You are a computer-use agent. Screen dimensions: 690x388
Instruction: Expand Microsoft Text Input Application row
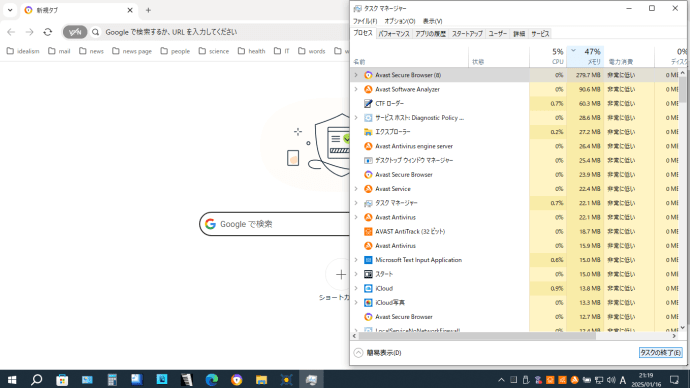tap(356, 260)
